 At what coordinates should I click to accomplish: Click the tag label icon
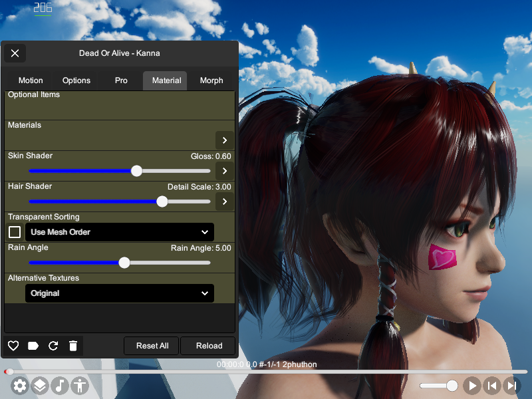pos(33,346)
